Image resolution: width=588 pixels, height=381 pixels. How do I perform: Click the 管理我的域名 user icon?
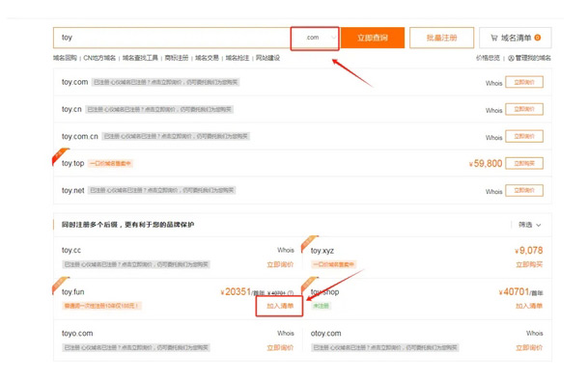(511, 58)
